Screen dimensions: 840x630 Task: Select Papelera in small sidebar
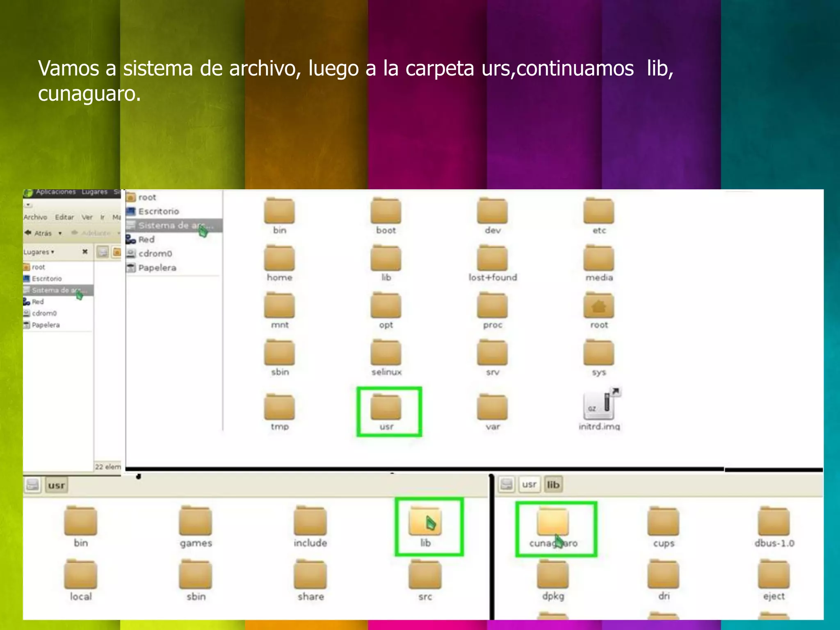click(x=58, y=325)
